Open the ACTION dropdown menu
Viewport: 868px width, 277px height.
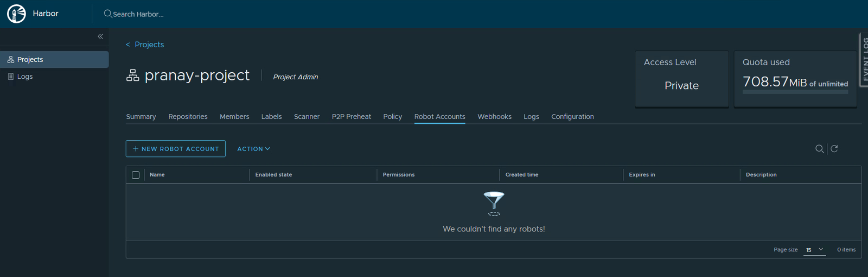click(253, 149)
